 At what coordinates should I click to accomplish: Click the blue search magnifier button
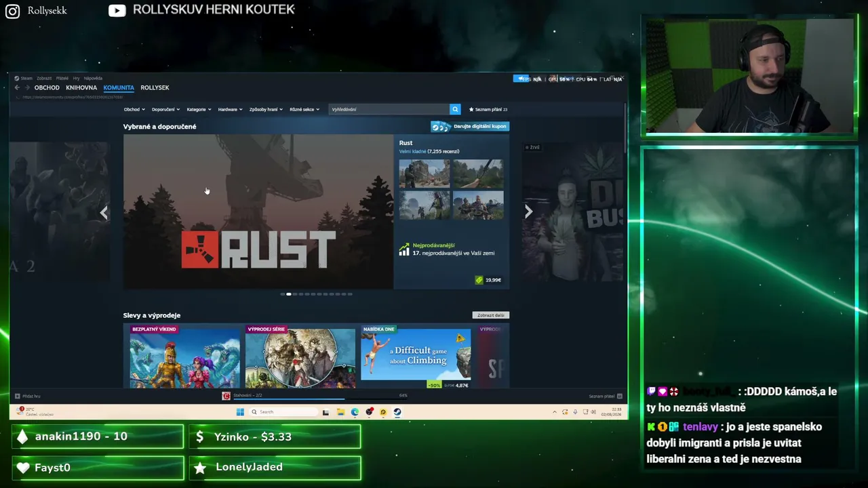455,109
